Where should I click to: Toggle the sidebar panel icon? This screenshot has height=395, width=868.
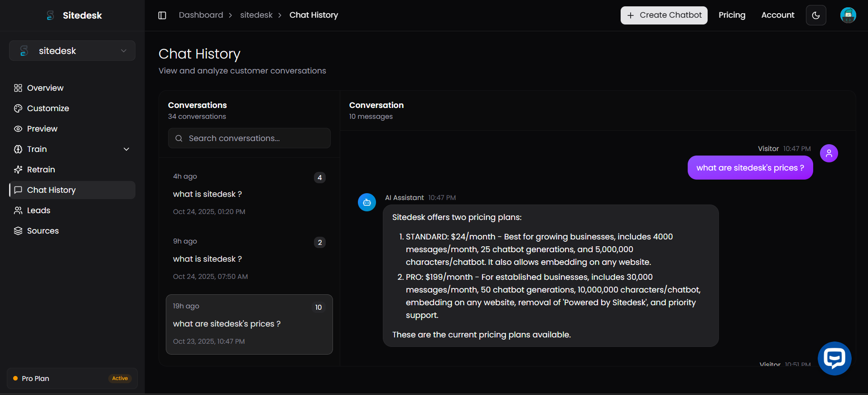point(162,15)
